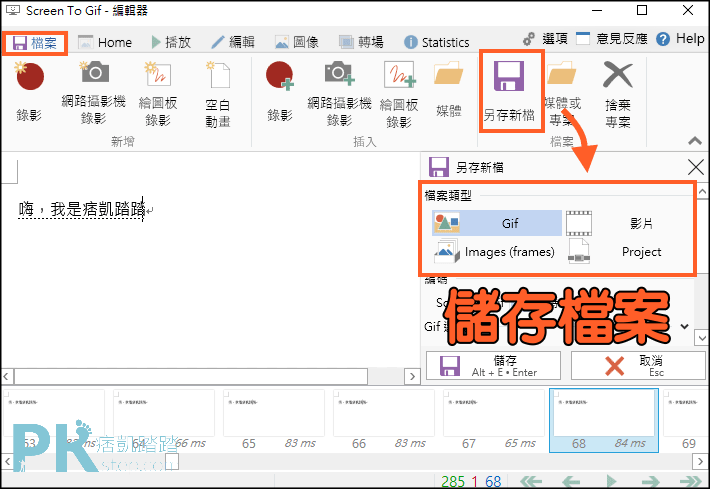710x489 pixels.
Task: Click the 儲存 save button
Action: 493,365
